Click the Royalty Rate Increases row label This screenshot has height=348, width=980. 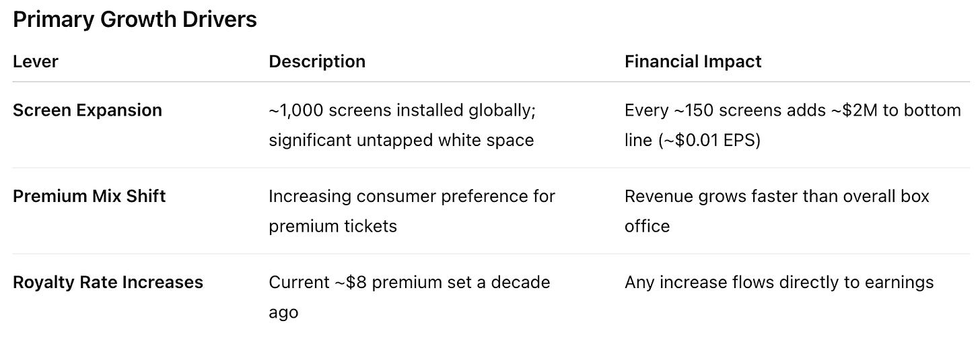(x=108, y=282)
